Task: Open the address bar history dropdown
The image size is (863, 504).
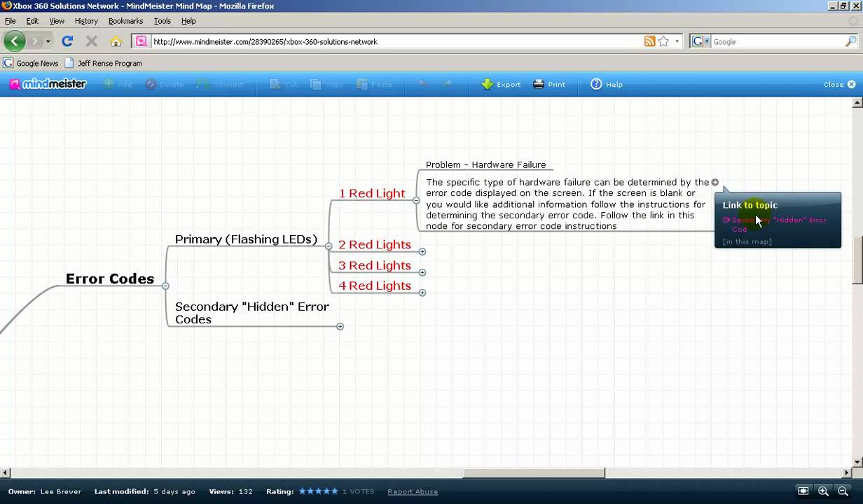Action: [677, 42]
